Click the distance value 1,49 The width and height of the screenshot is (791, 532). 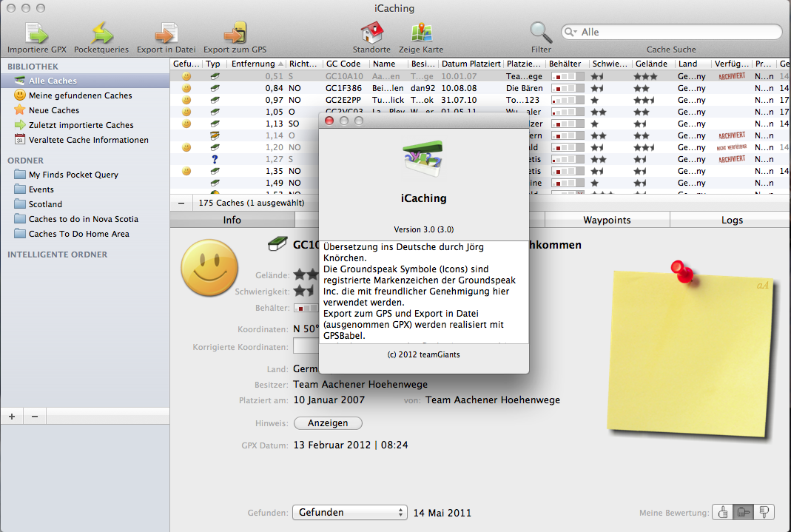pos(275,183)
